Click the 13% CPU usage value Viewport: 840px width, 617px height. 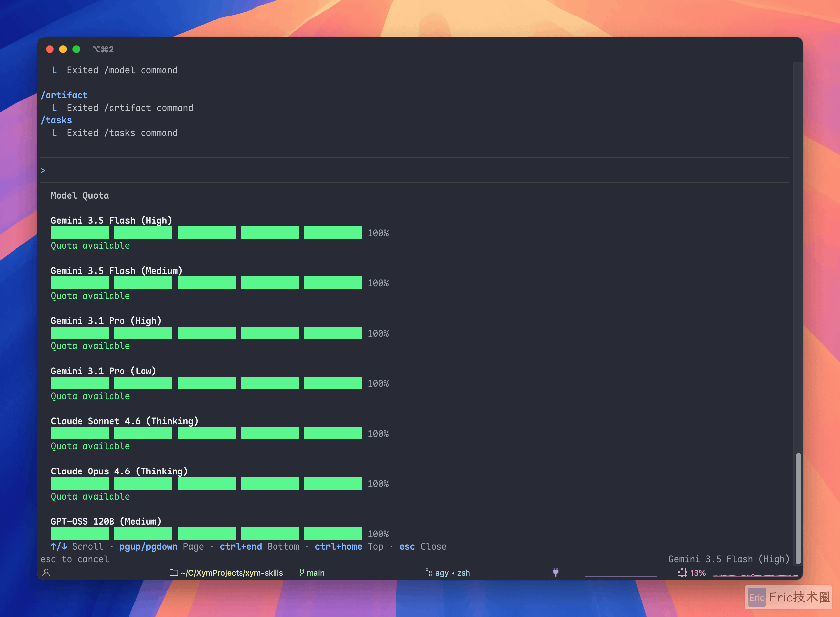[698, 573]
